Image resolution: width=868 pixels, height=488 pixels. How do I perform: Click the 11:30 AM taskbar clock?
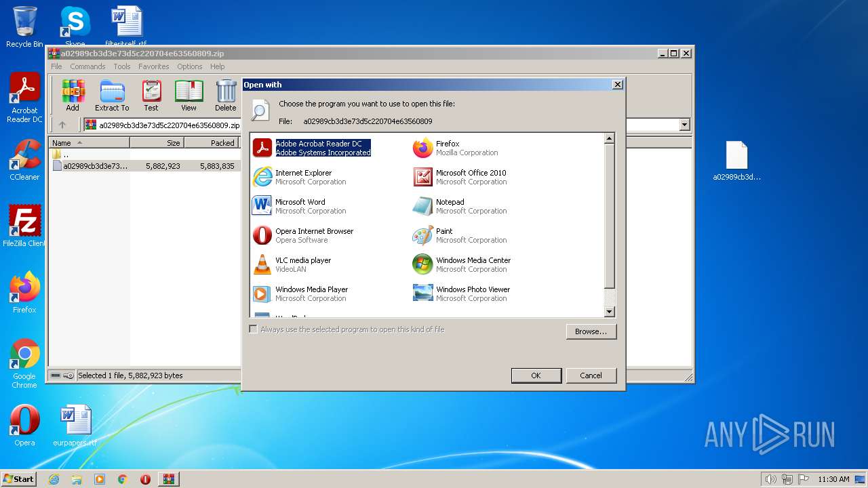coord(833,479)
